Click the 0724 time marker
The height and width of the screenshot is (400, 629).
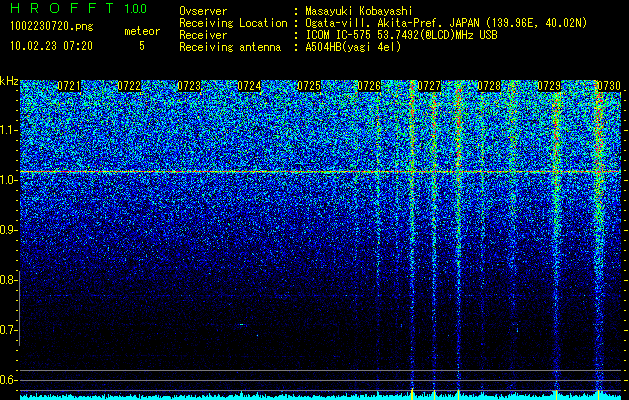[x=249, y=86]
